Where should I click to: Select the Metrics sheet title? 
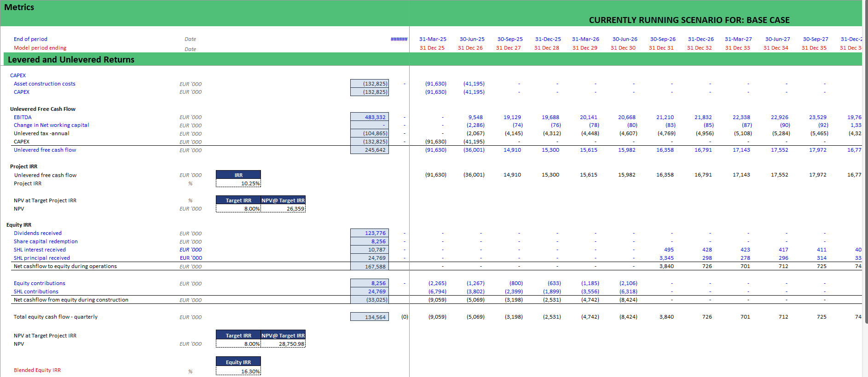click(19, 7)
